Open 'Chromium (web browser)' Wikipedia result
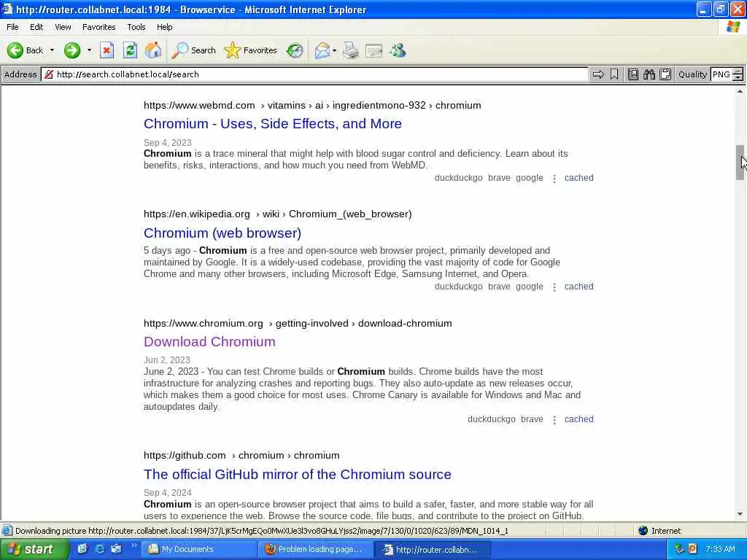 click(x=222, y=233)
